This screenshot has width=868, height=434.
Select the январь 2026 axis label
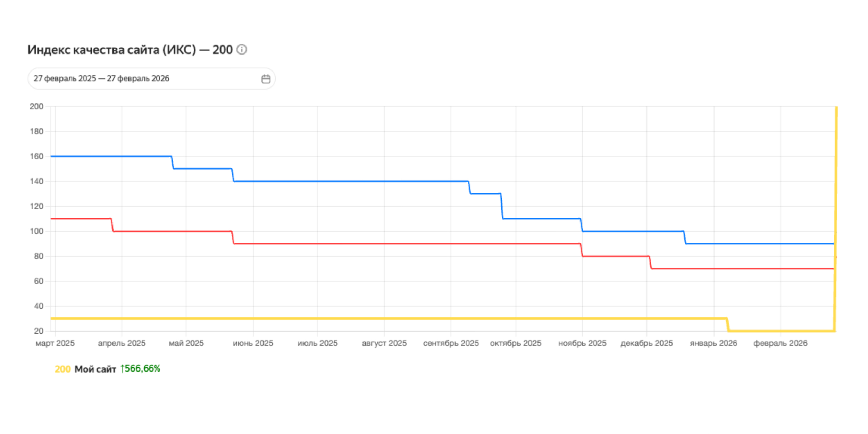click(x=713, y=343)
